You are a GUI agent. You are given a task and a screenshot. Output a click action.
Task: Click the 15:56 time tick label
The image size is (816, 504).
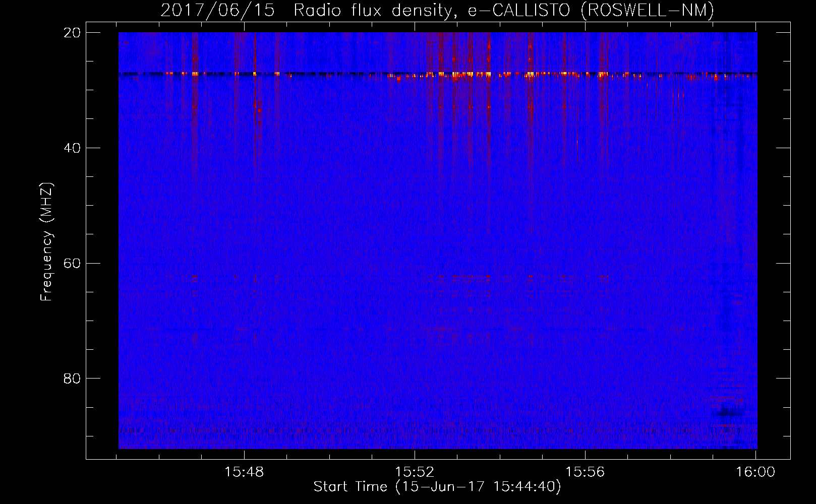tap(585, 472)
